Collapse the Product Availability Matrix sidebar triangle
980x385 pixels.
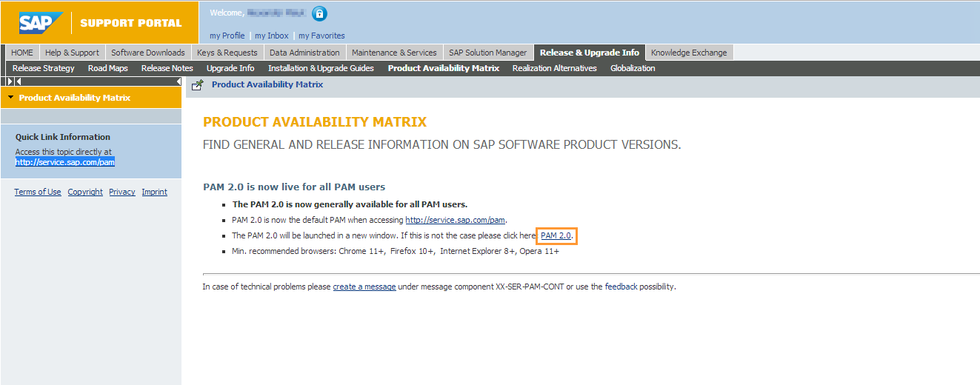(x=10, y=97)
